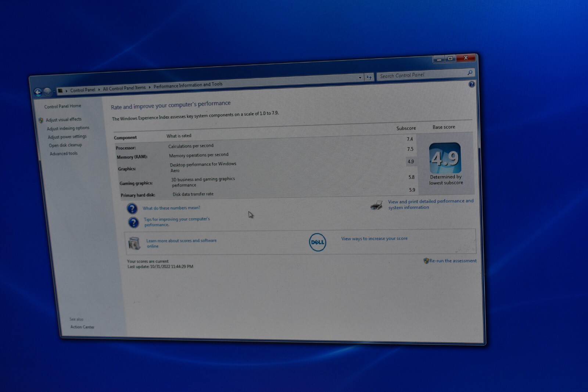Click the 7.5 memory subscore
The height and width of the screenshot is (392, 588).
(410, 149)
